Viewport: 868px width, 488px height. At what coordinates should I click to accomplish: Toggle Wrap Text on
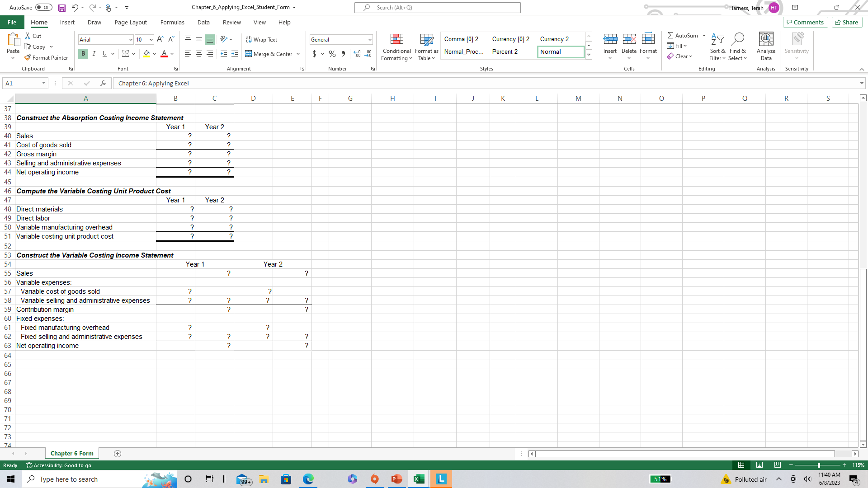click(x=262, y=39)
